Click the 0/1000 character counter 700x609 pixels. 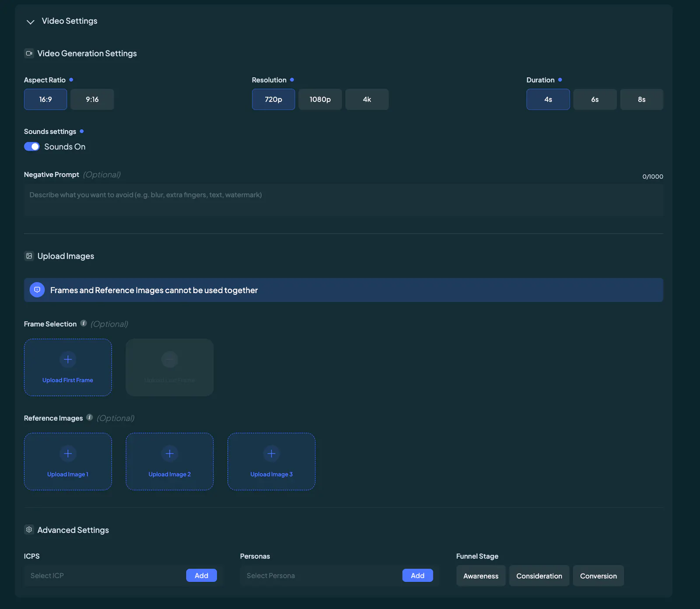pos(653,176)
